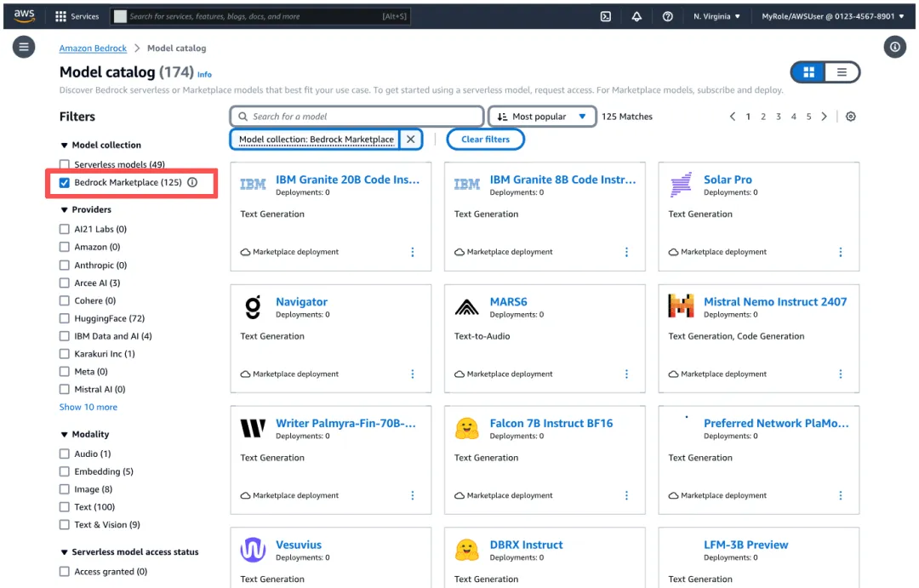The height and width of the screenshot is (588, 919).
Task: Expand Show 10 more providers
Action: pos(88,407)
